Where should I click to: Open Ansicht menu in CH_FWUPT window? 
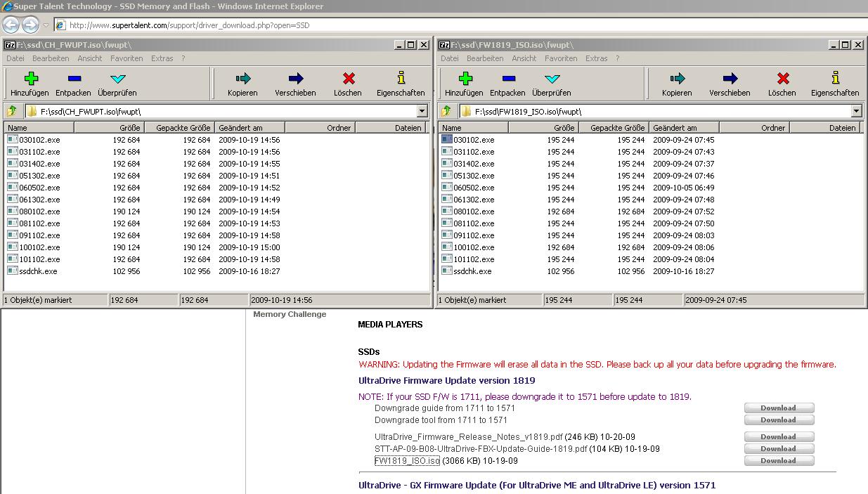(x=90, y=58)
